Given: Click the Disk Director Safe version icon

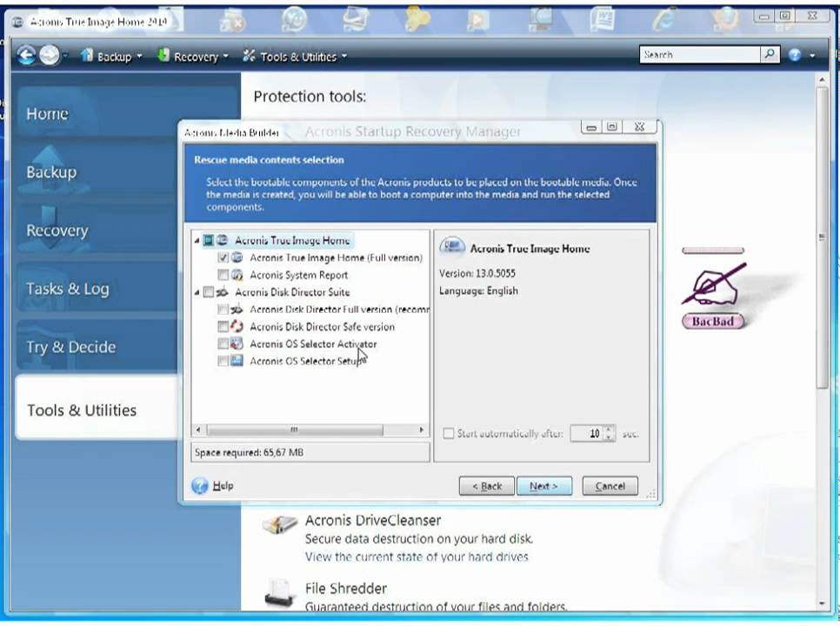Looking at the screenshot, I should point(237,326).
